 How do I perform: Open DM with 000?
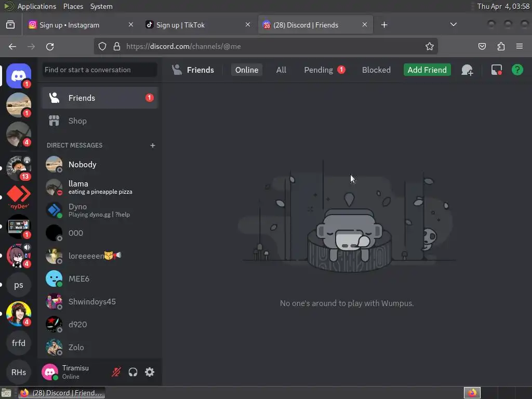coord(100,233)
